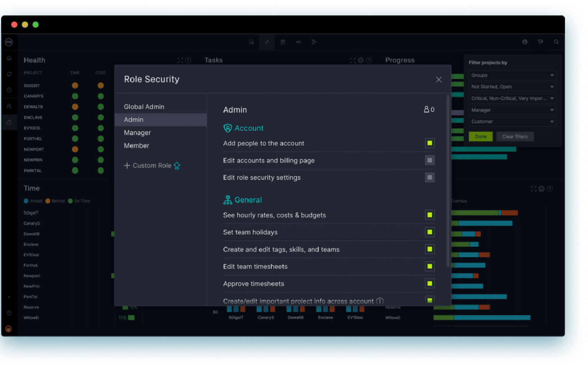Screen dimensions: 588x367
Task: Click the print icon in top bar
Action: [x=525, y=42]
